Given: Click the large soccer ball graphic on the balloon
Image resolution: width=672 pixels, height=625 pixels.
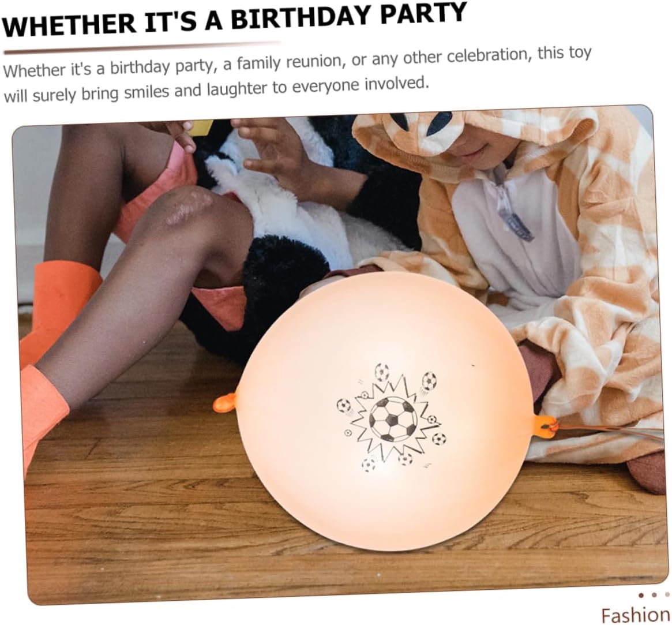Looking at the screenshot, I should coord(393,419).
